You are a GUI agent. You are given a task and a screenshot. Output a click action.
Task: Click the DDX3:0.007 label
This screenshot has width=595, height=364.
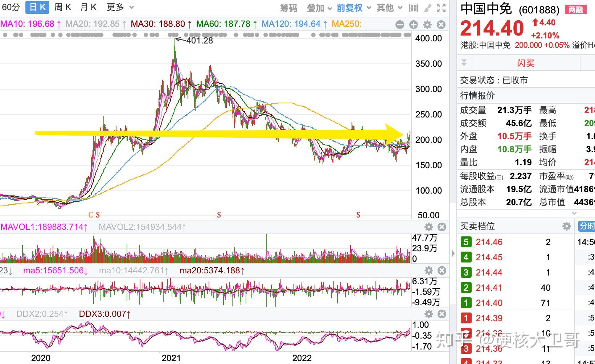pos(105,314)
